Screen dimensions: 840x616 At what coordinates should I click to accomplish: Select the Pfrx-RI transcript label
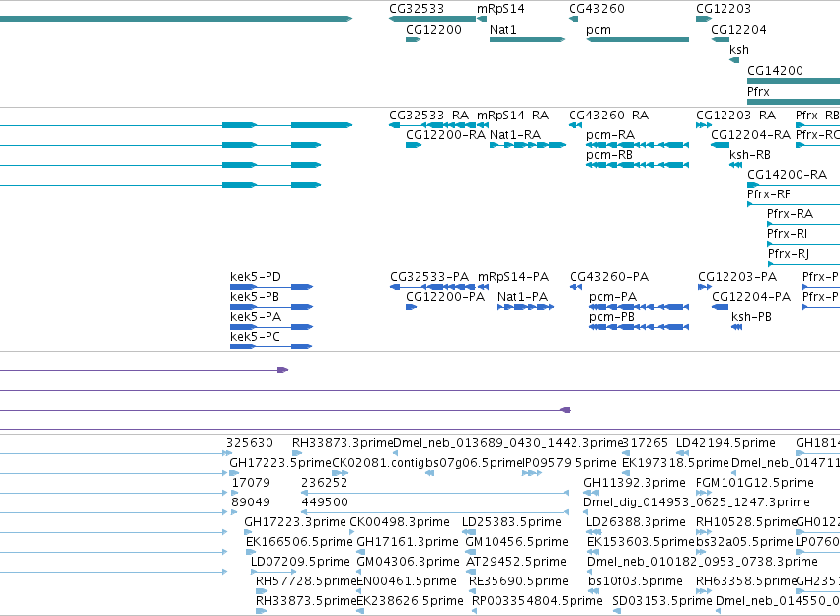787,234
